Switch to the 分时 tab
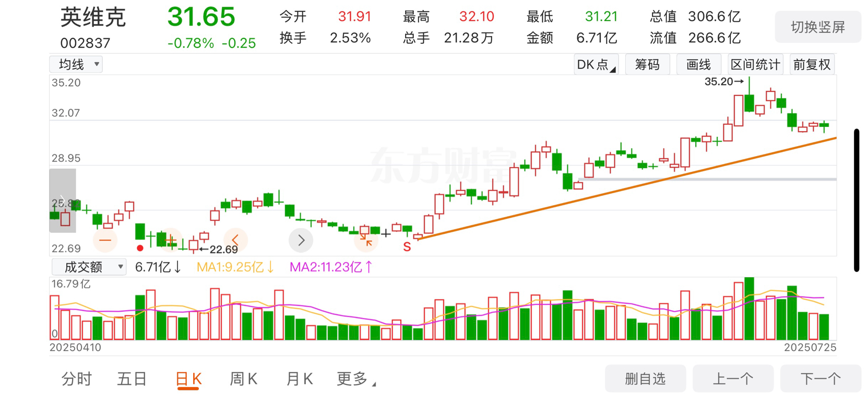This screenshot has height=401, width=868. pos(77,379)
